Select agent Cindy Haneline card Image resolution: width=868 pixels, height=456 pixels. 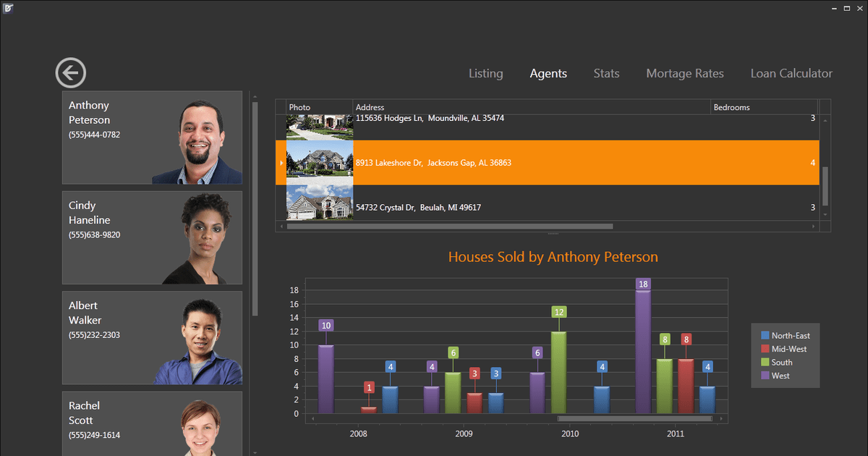(152, 237)
